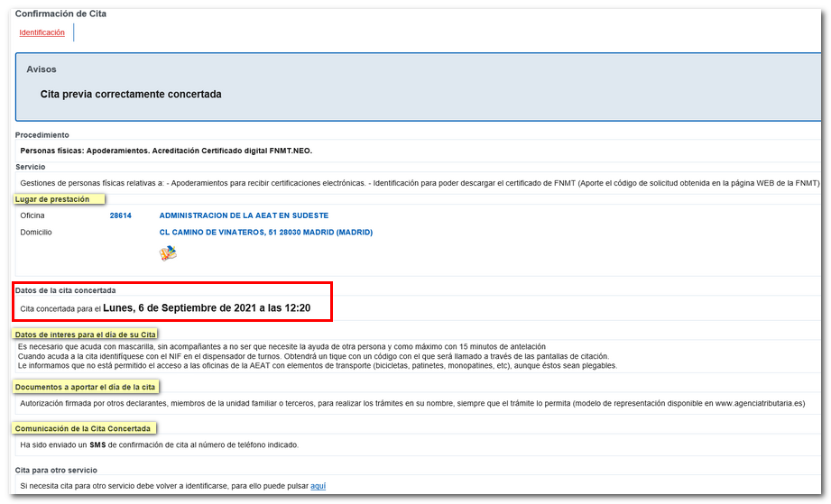This screenshot has height=504, width=831.
Task: Select the "Cita previa correctamente concertada" notice
Action: click(x=131, y=94)
